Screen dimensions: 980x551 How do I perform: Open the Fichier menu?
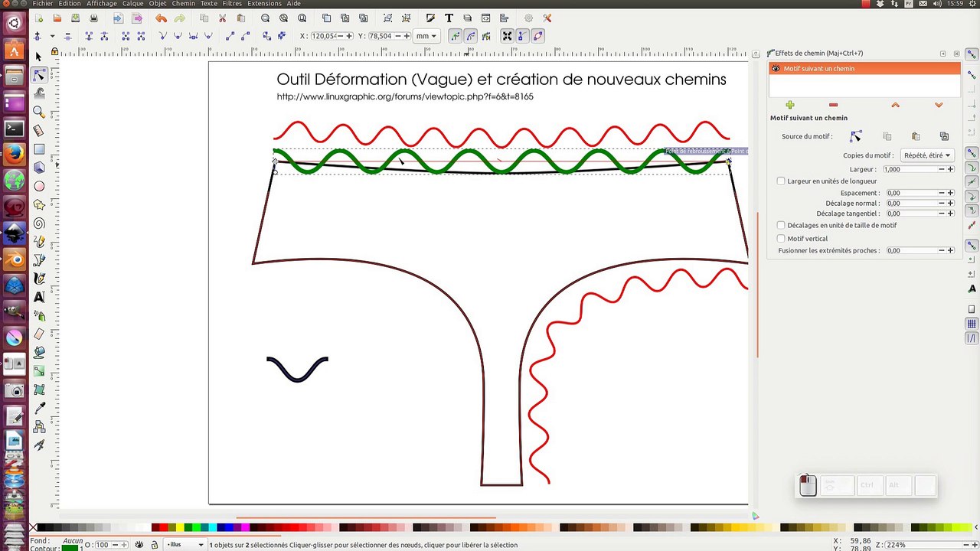(x=43, y=4)
